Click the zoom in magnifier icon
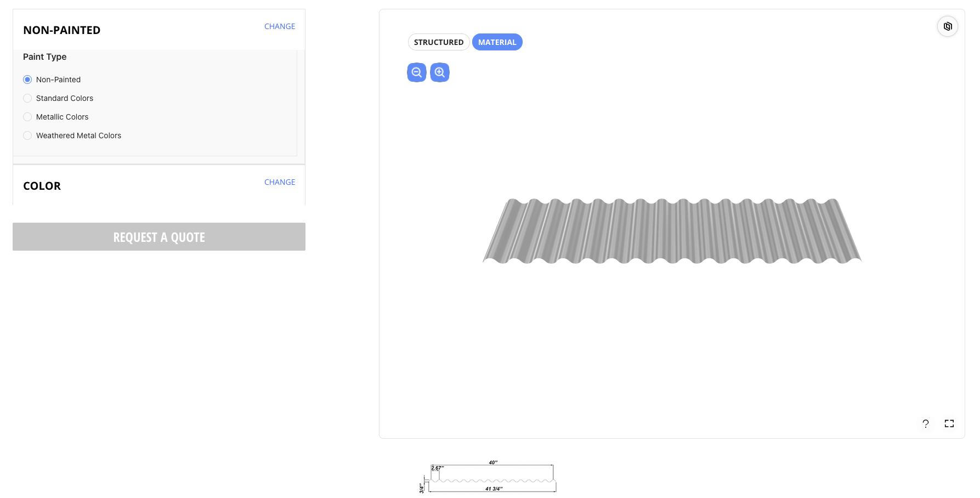Viewport: 980px width, 498px height. 439,72
